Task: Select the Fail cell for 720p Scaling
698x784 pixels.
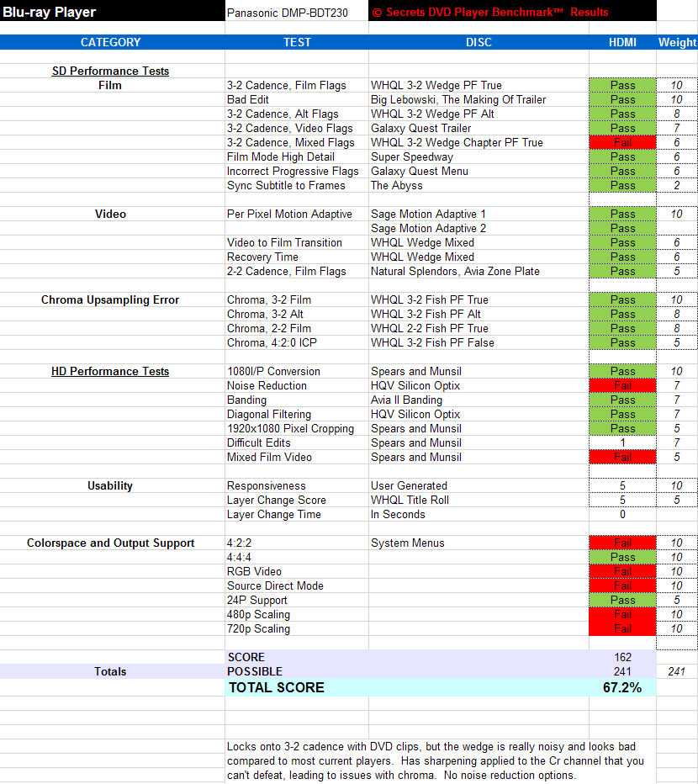Action: (622, 628)
